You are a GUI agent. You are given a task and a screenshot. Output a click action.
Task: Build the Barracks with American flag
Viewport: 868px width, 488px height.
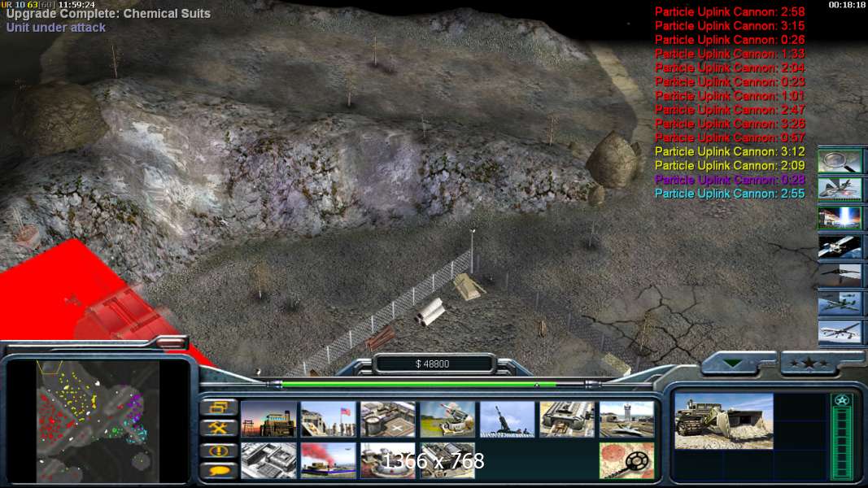pyautogui.click(x=329, y=420)
